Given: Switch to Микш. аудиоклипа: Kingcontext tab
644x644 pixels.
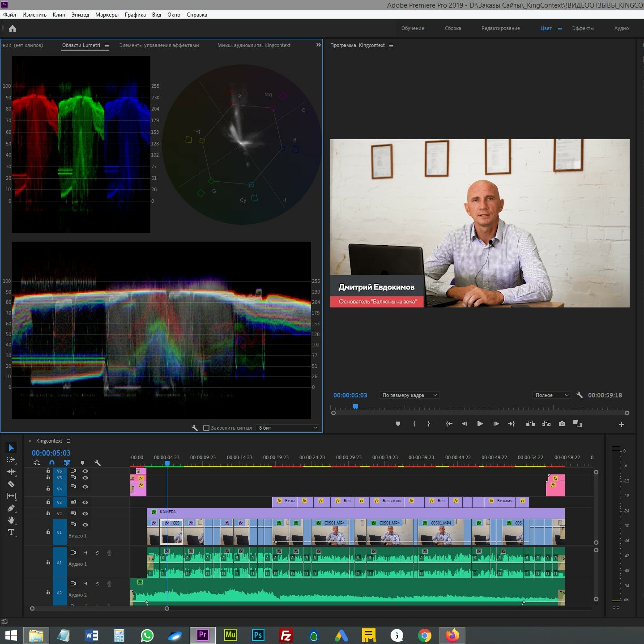Looking at the screenshot, I should (x=254, y=45).
